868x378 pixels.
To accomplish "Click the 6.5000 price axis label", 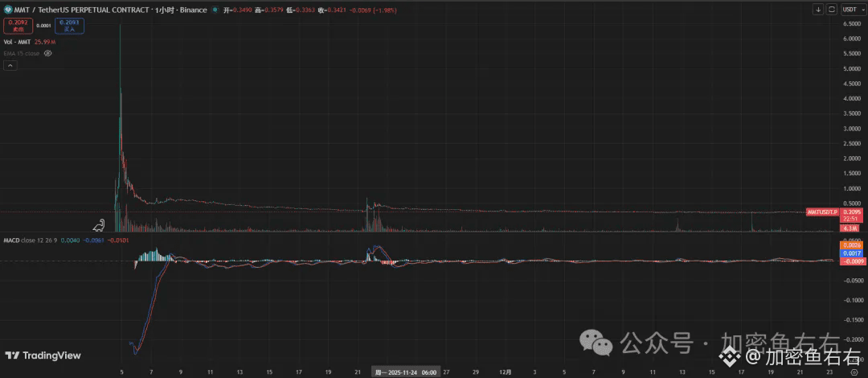I will 850,24.
